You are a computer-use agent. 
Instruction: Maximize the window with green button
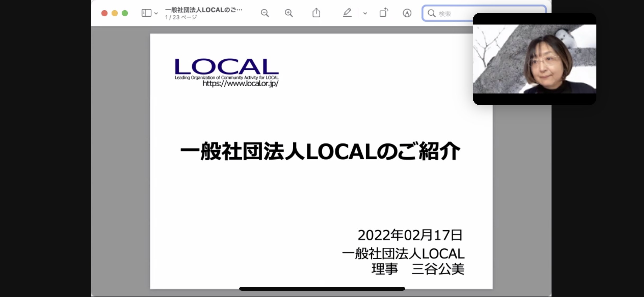click(125, 13)
